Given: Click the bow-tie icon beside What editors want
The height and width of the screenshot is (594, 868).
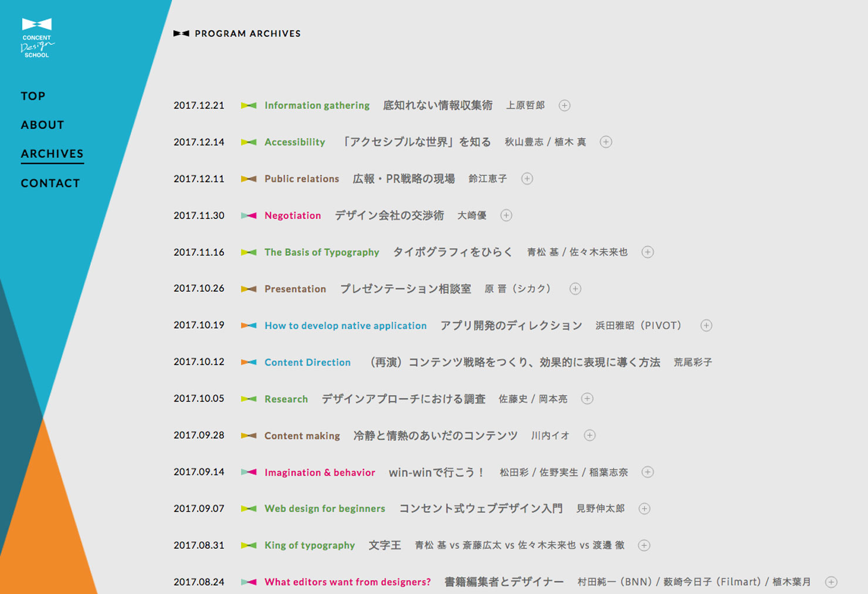Looking at the screenshot, I should (249, 582).
